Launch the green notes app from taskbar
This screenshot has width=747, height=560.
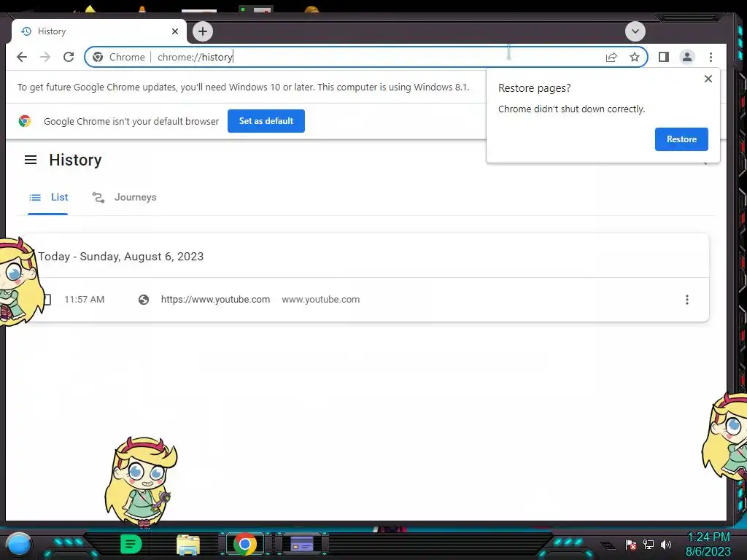click(x=131, y=544)
